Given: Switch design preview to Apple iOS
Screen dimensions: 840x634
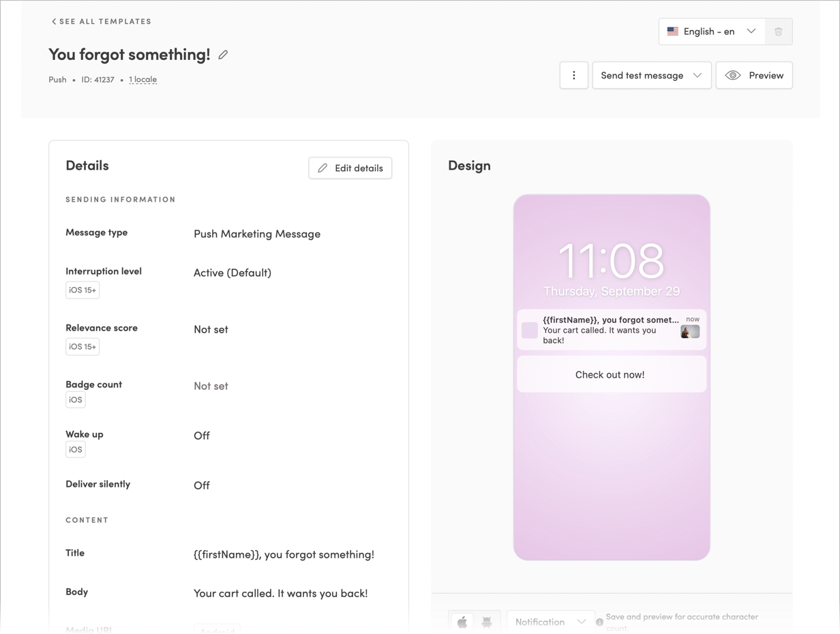Looking at the screenshot, I should tap(462, 622).
